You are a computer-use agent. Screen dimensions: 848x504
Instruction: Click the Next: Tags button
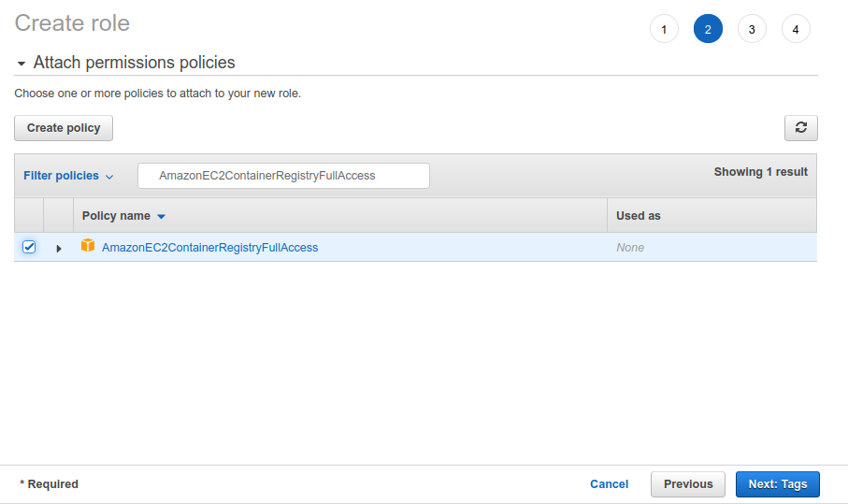(x=778, y=484)
